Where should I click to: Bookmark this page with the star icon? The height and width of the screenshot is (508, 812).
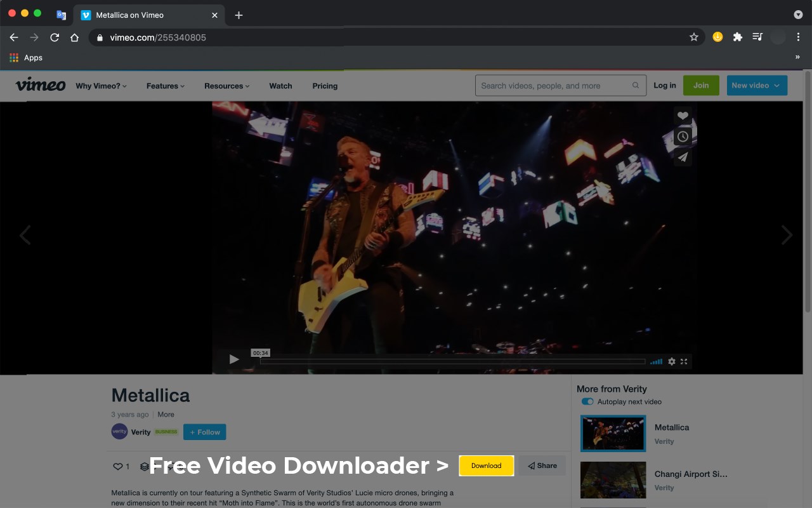coord(694,37)
